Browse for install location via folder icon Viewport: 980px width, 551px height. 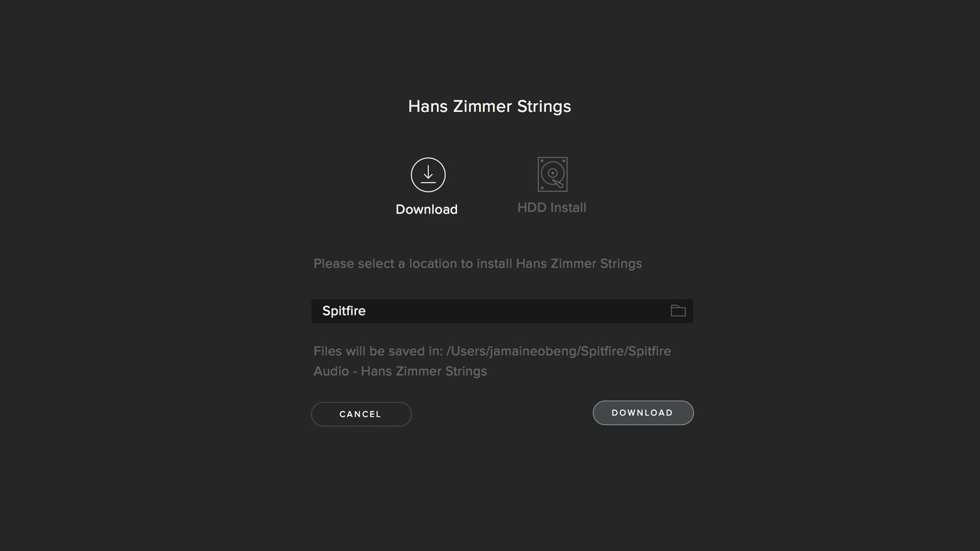point(678,311)
